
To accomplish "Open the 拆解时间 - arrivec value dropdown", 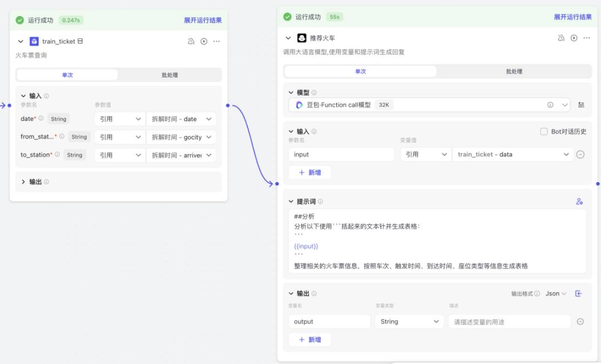I will tap(181, 155).
